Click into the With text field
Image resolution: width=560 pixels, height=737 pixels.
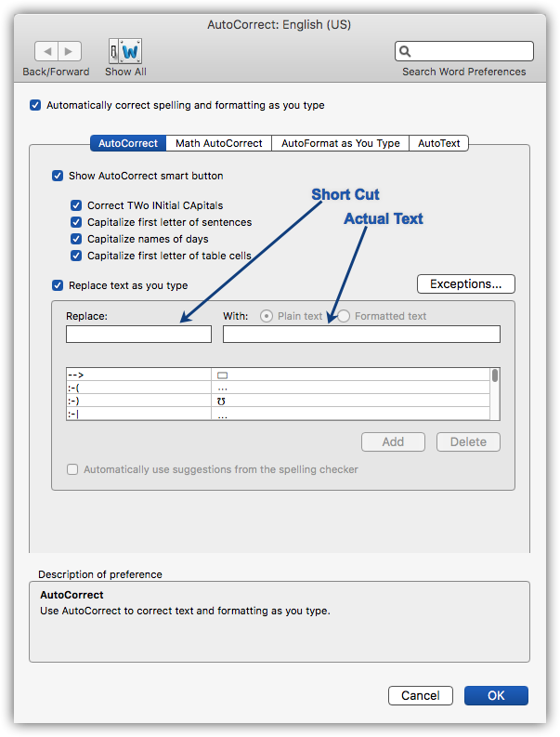361,335
